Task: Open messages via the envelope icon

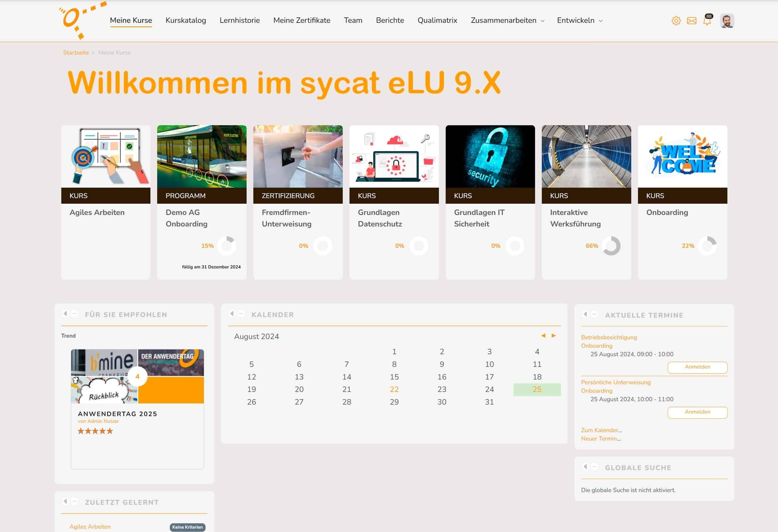Action: coord(691,20)
